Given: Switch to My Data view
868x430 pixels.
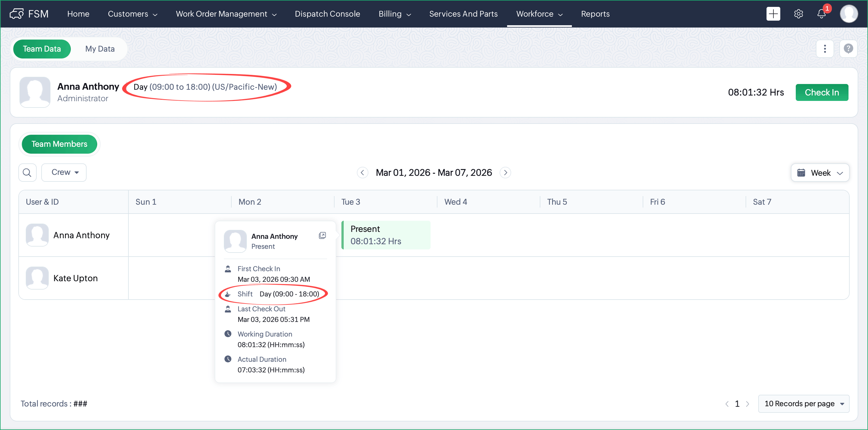Looking at the screenshot, I should pos(100,49).
